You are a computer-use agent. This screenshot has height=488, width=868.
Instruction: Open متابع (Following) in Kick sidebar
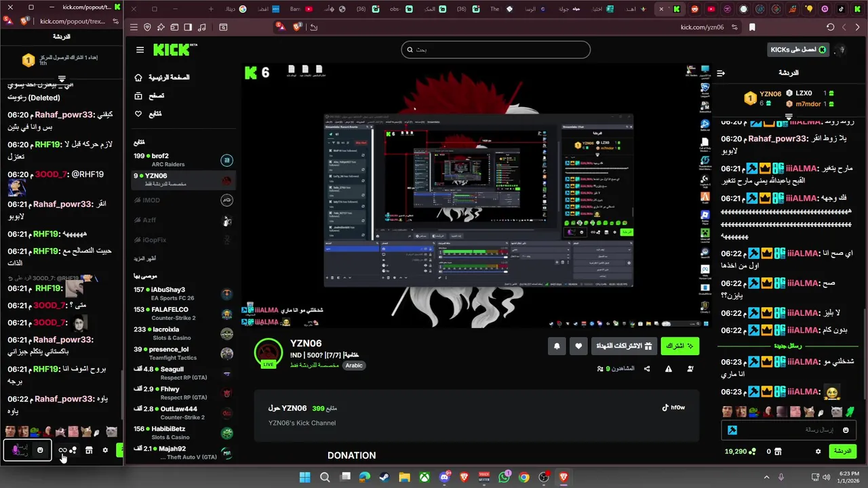[148, 114]
